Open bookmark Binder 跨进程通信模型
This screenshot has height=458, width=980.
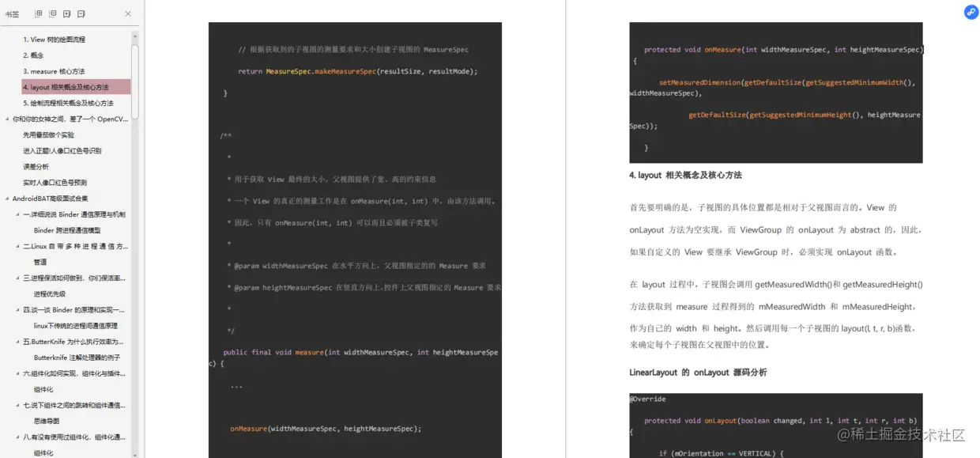click(x=67, y=230)
